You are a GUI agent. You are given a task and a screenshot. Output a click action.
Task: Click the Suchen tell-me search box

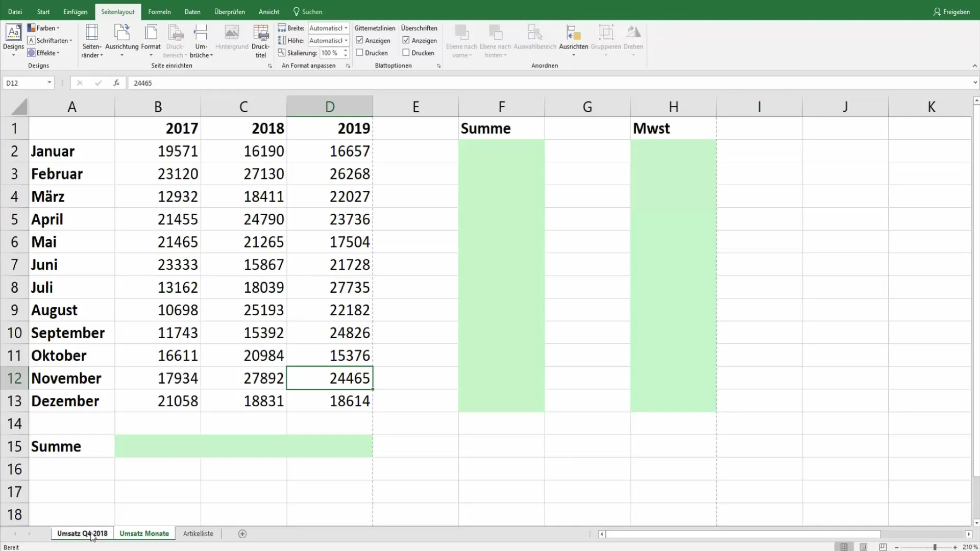308,12
